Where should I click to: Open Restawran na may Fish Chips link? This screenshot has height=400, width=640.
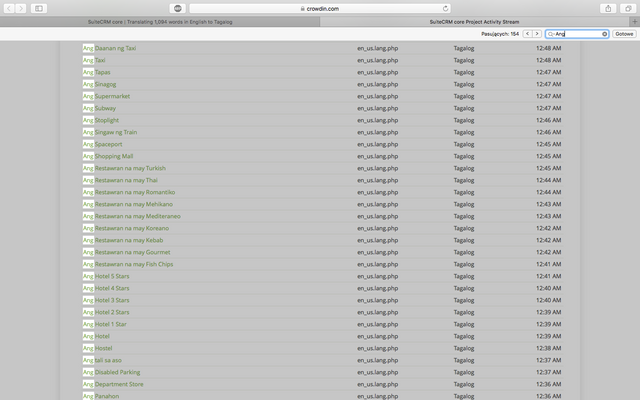[128, 264]
